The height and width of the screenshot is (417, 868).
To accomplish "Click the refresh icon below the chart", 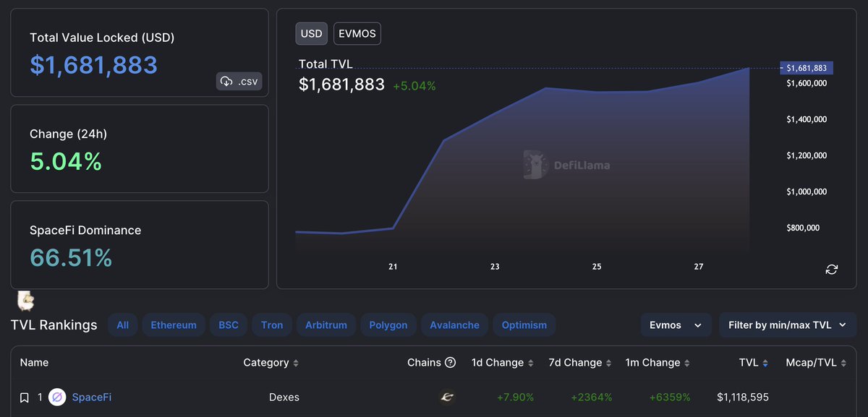I will (832, 270).
